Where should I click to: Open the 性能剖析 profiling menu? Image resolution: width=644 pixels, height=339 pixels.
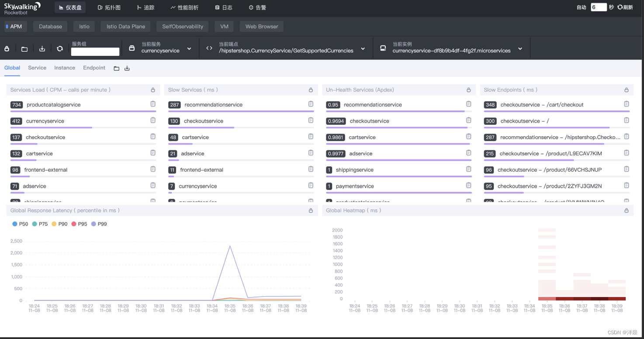pyautogui.click(x=184, y=7)
